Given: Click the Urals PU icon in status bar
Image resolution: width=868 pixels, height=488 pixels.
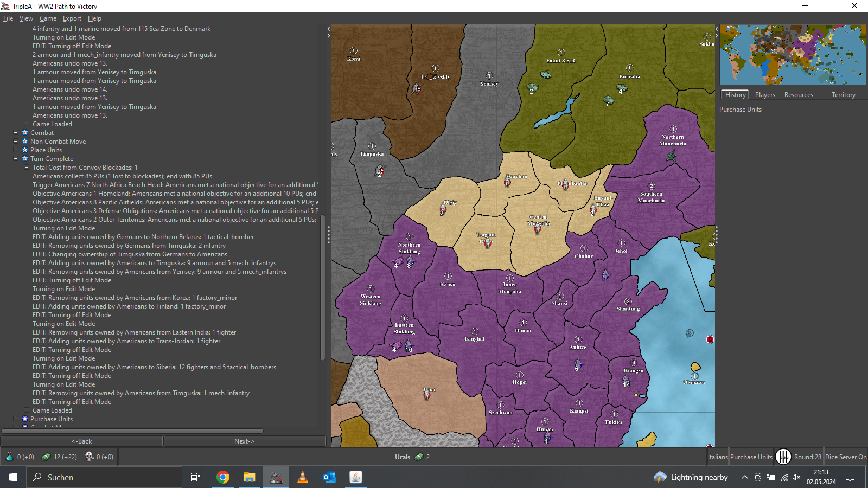Looking at the screenshot, I should pos(419,457).
